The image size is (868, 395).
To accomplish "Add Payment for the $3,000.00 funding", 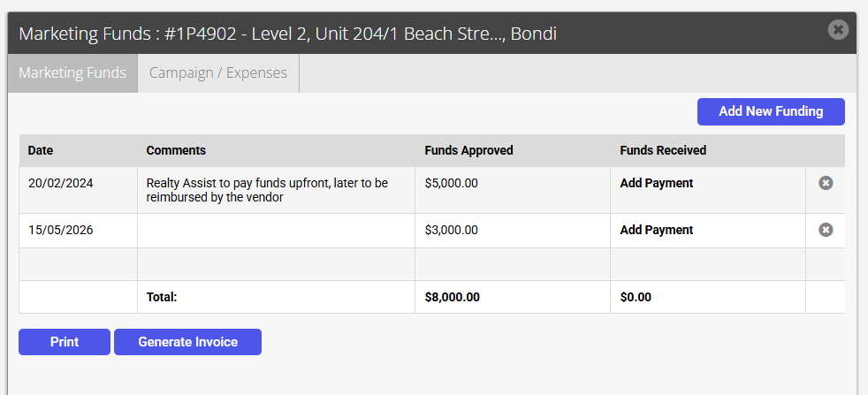I will 656,230.
